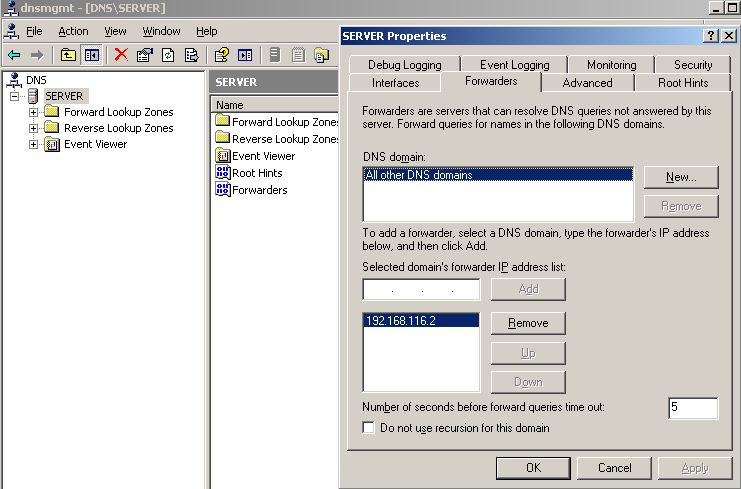The height and width of the screenshot is (489, 741).
Task: Click the green Refresh icon
Action: click(168, 55)
